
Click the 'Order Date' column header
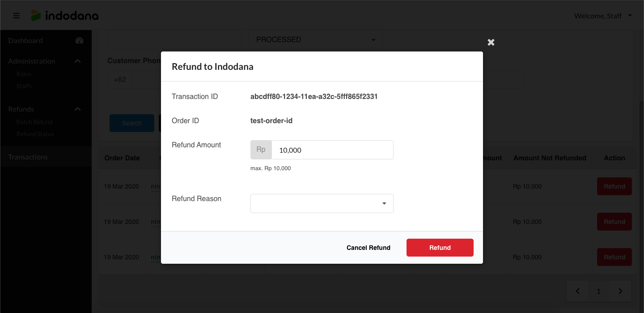[x=122, y=158]
